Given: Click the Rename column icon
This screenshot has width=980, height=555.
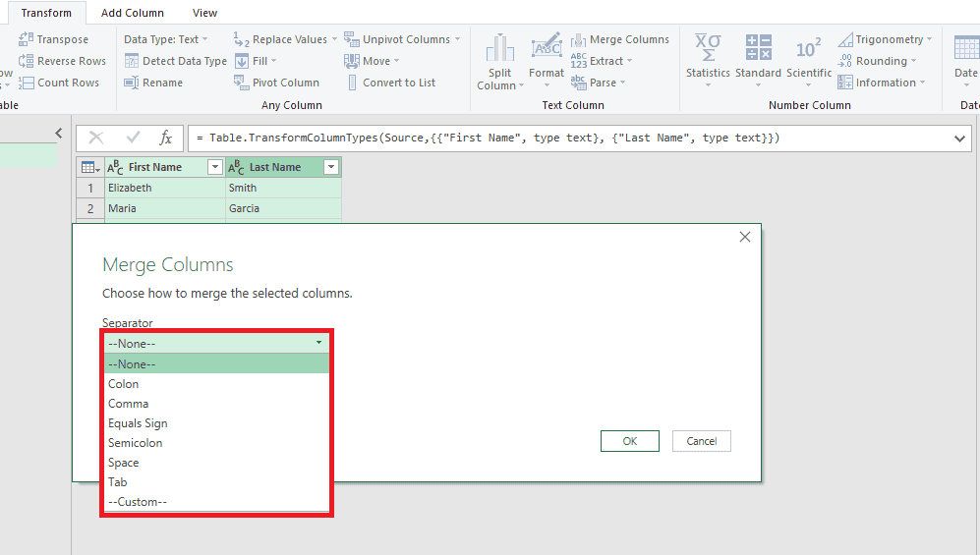Looking at the screenshot, I should (x=132, y=83).
